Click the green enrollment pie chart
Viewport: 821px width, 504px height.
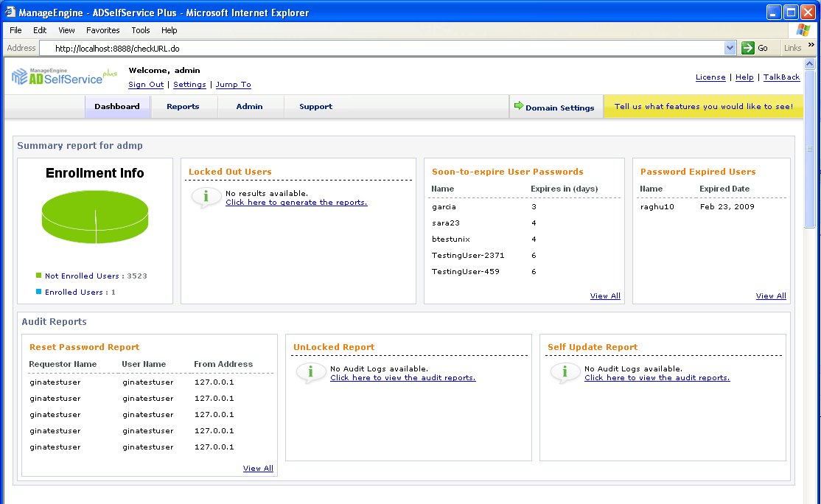tap(95, 217)
